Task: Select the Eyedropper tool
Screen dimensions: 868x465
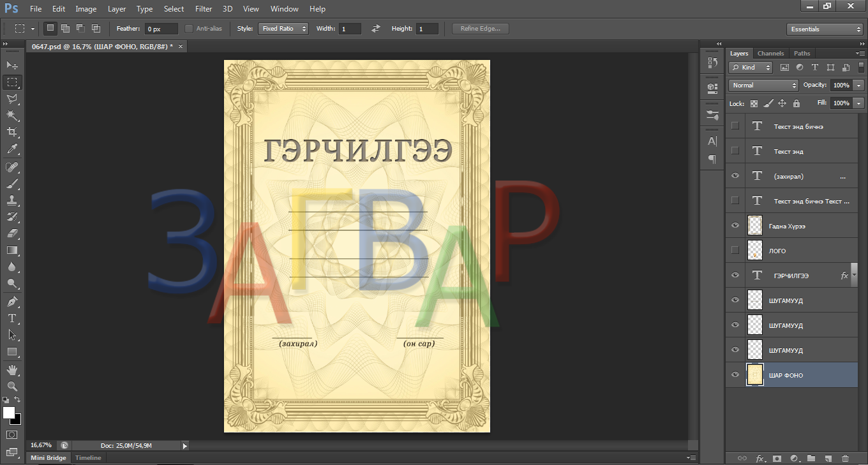Action: 11,149
